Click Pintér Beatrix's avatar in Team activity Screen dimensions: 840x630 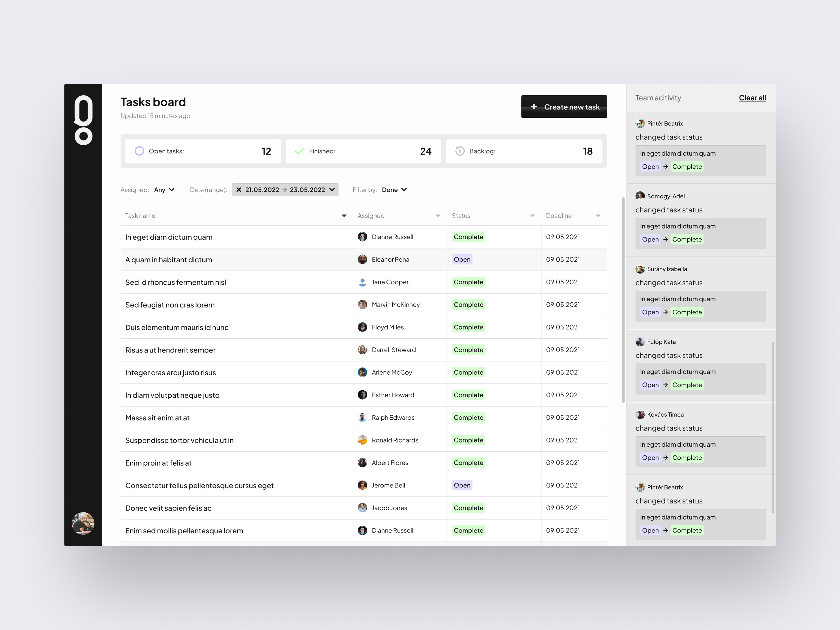(640, 123)
